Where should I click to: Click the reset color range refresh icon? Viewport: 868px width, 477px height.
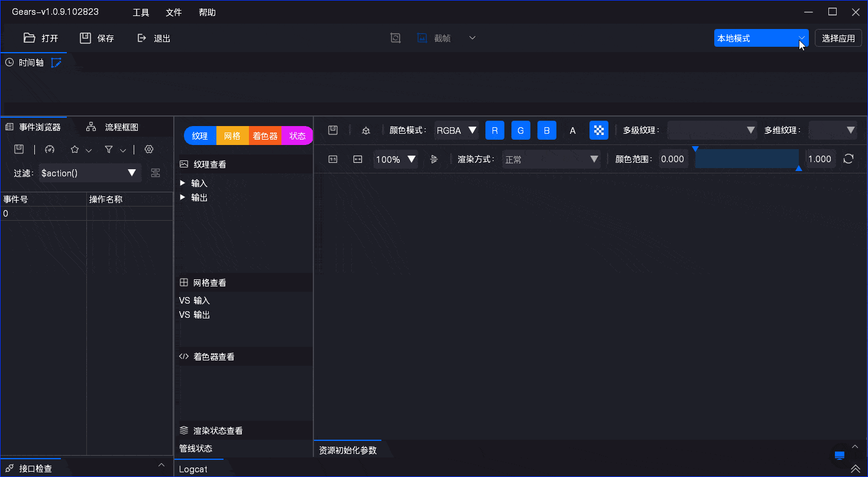848,159
